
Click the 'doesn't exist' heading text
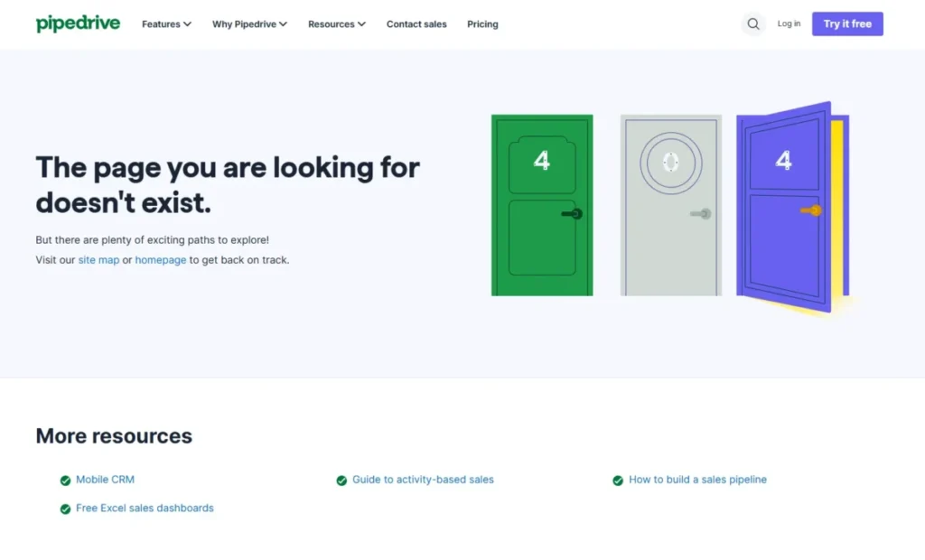123,203
